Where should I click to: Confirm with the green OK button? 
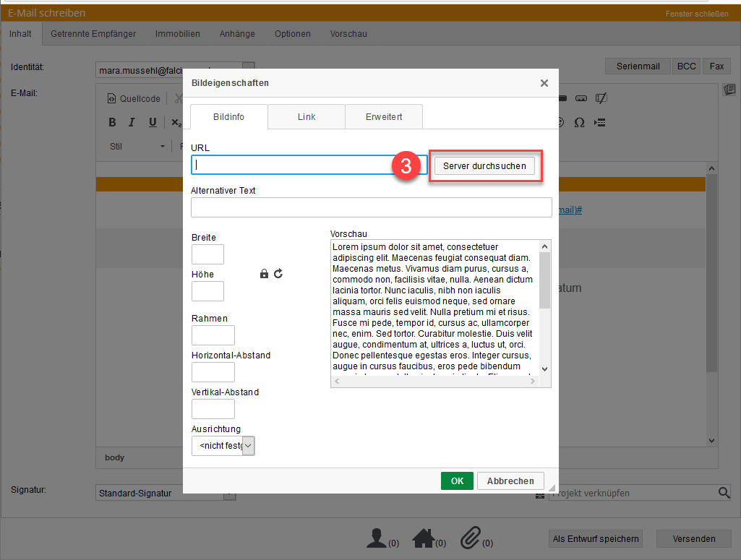[x=457, y=481]
